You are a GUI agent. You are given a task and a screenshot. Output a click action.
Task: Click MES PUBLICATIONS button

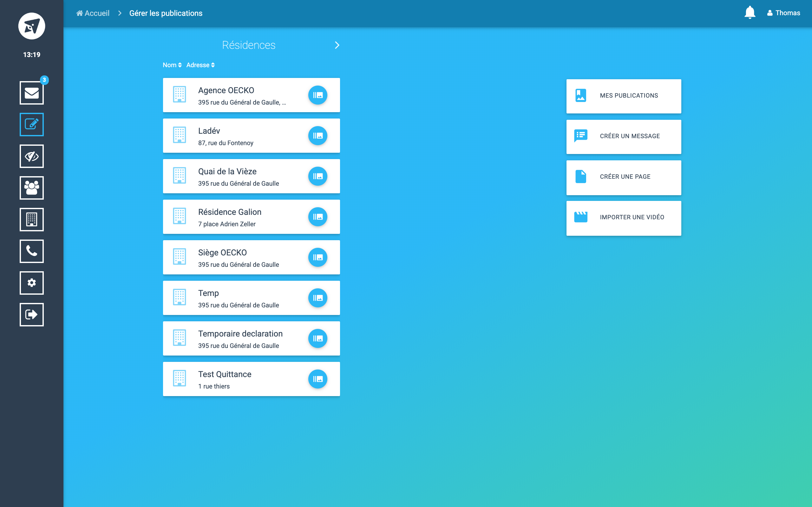(623, 96)
